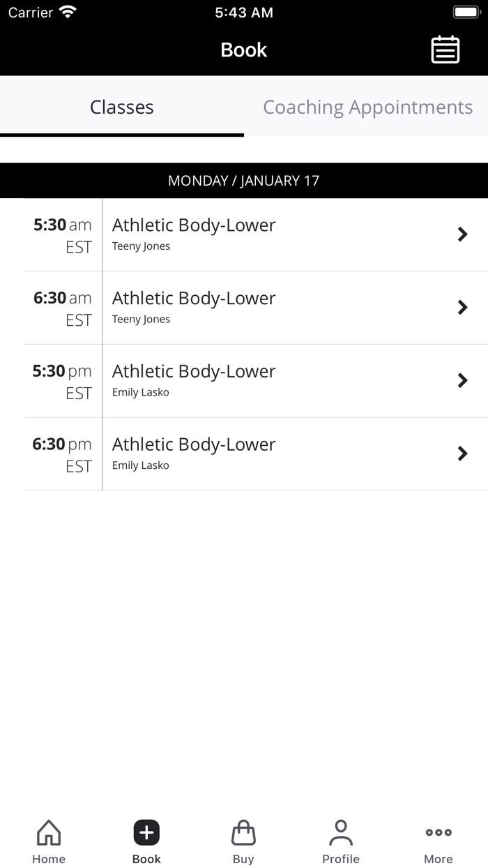Tap the battery icon in the status bar
This screenshot has width=488, height=868.
tap(466, 11)
